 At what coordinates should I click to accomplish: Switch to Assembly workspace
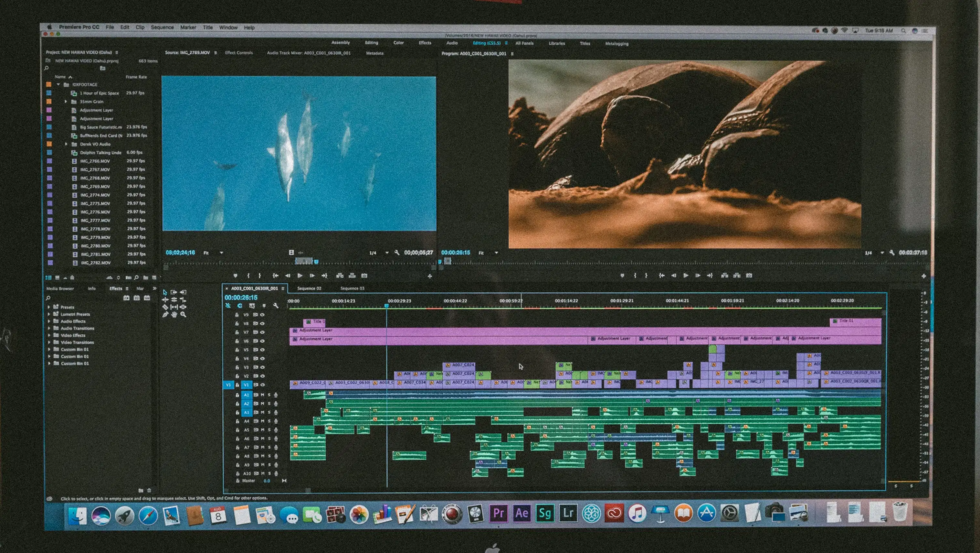(x=340, y=42)
